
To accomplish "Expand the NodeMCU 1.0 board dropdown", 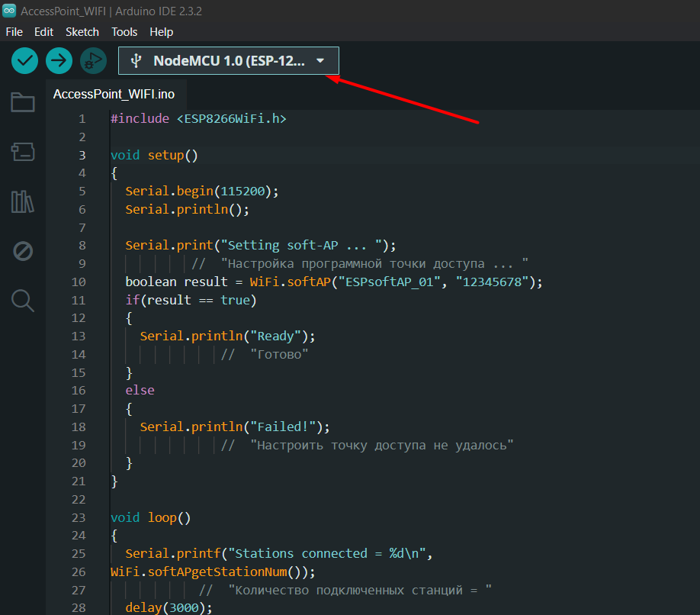I will pos(228,61).
